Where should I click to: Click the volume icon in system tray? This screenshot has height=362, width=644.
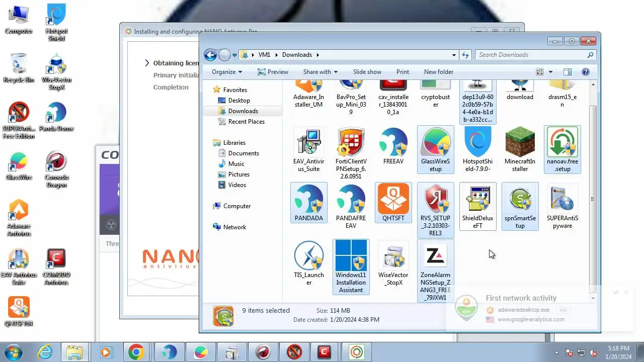click(x=594, y=353)
